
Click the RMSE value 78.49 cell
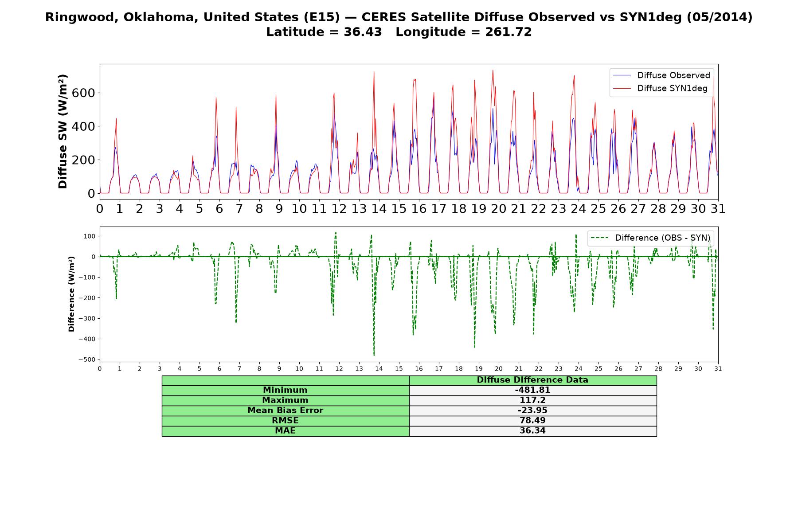click(x=533, y=421)
